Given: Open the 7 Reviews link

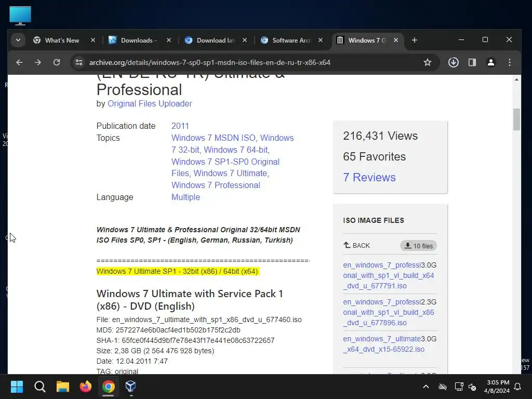Looking at the screenshot, I should click(x=369, y=178).
